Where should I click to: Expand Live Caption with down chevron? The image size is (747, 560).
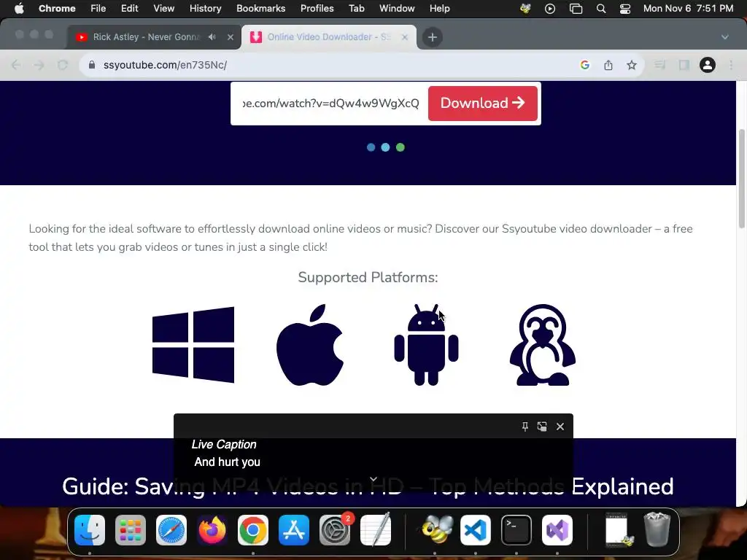point(373,479)
